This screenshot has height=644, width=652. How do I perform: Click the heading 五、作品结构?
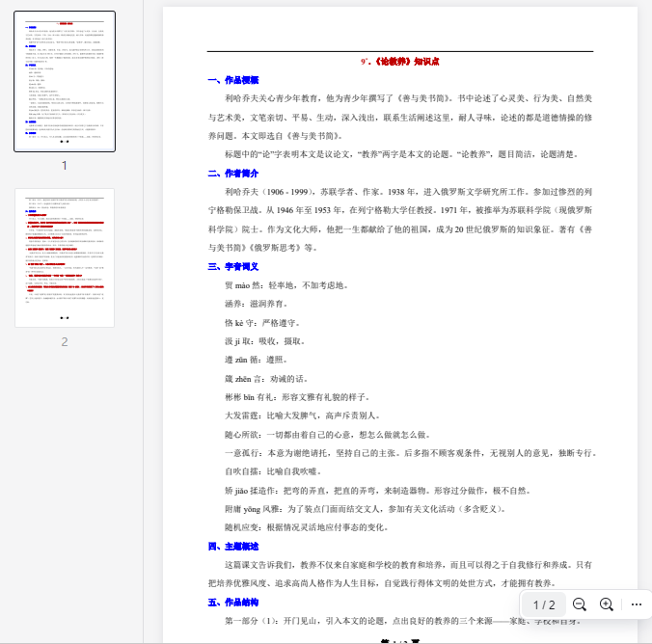tap(232, 602)
